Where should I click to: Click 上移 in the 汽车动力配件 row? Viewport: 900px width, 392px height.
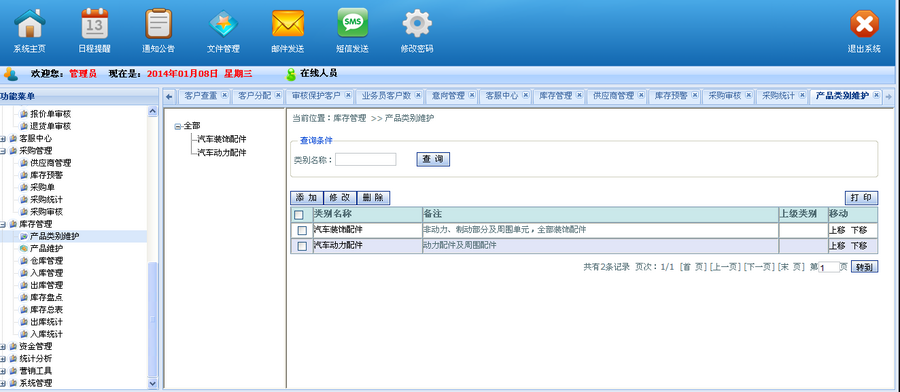coord(837,246)
